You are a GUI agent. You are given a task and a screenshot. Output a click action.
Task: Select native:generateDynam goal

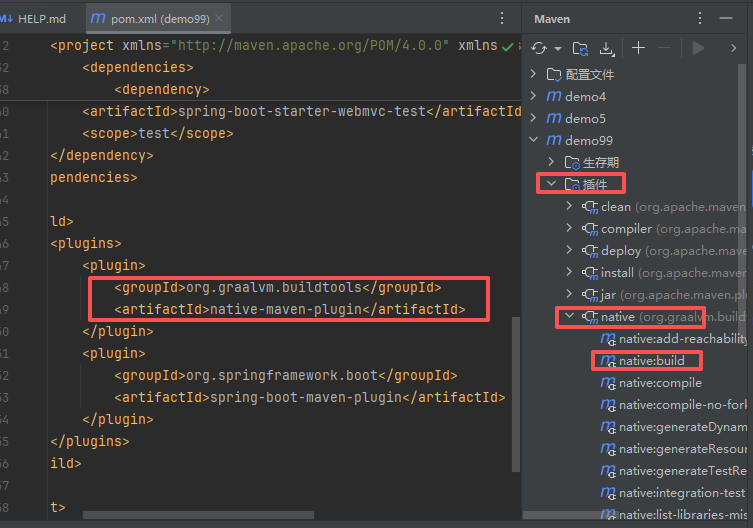tap(674, 427)
